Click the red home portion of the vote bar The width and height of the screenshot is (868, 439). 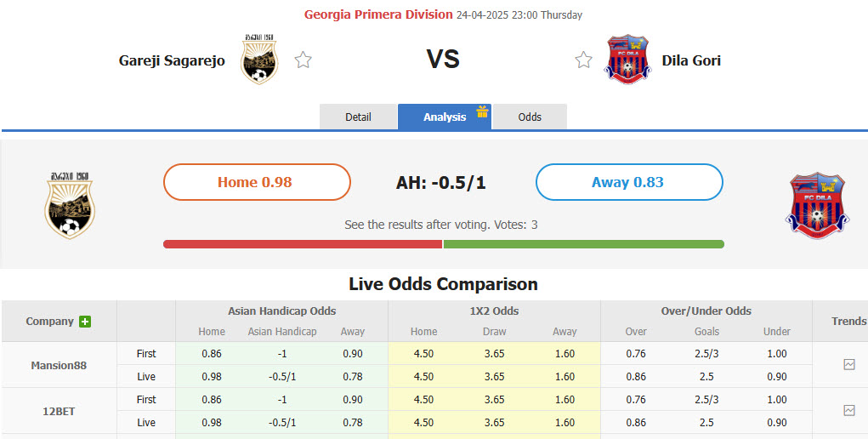303,244
